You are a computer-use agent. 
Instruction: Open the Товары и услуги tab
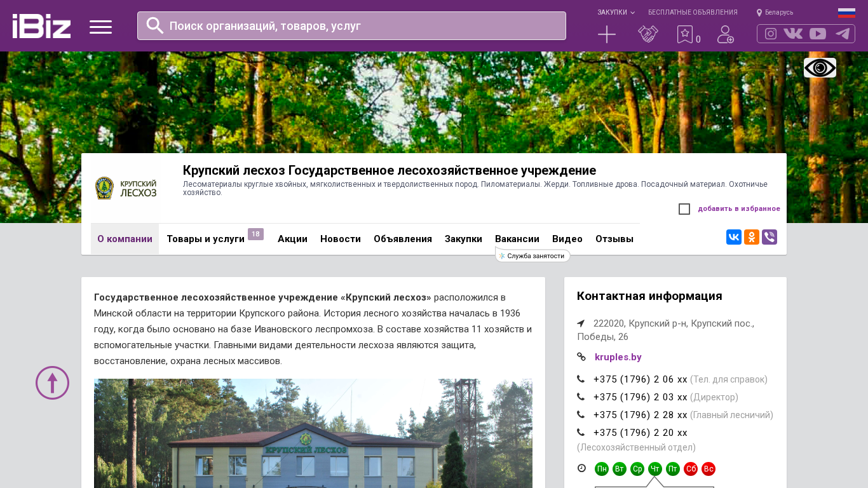click(205, 239)
